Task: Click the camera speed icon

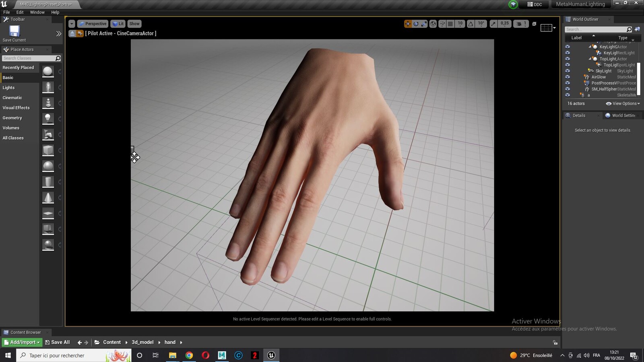Action: click(x=519, y=24)
